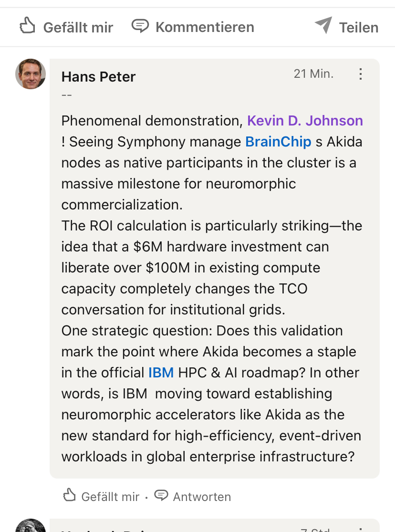Tap the speech bubble icon beside Kommentieren
This screenshot has height=532, width=395.
tap(140, 26)
